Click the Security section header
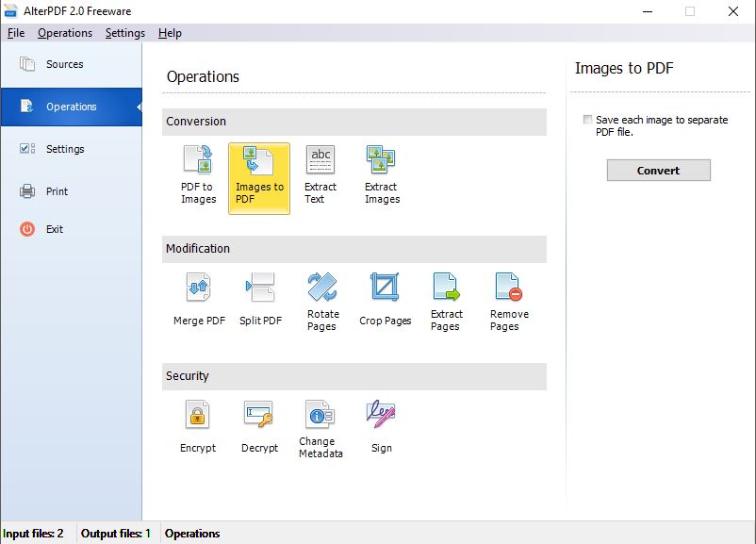 coord(354,376)
